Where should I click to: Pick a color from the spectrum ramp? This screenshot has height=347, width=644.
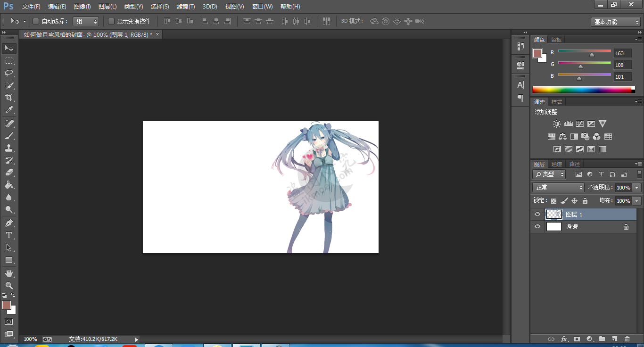pos(584,90)
